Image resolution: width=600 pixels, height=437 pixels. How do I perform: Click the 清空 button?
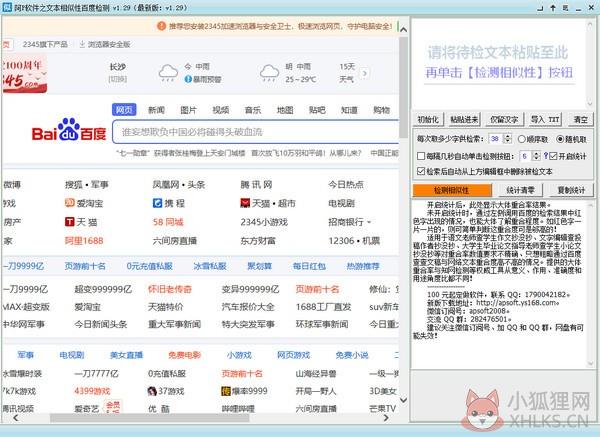(580, 119)
